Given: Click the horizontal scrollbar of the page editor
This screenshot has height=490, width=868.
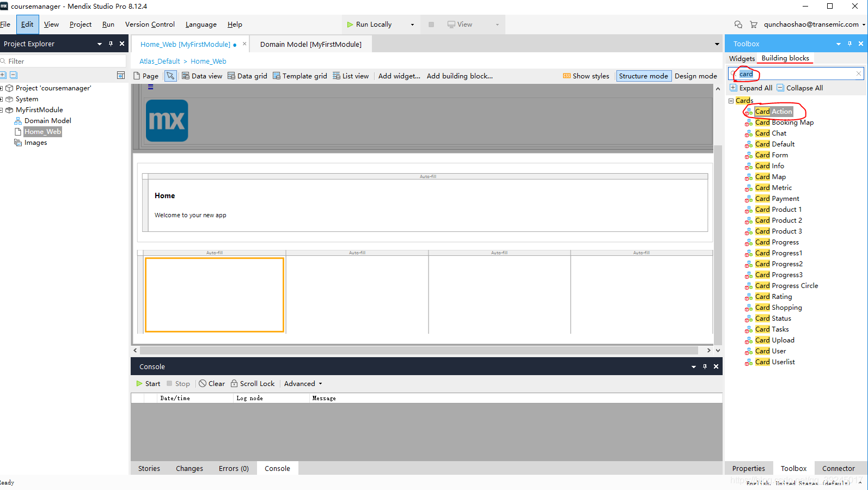Looking at the screenshot, I should coord(419,351).
